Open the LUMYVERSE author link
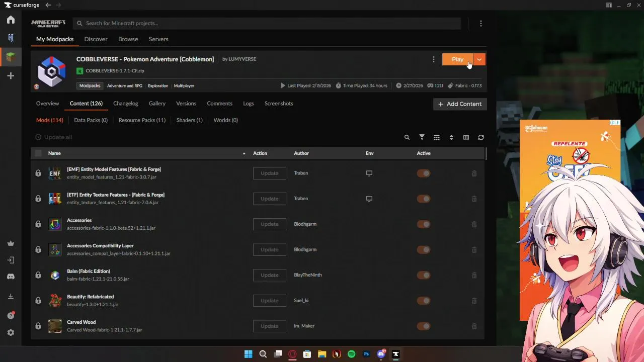Image resolution: width=644 pixels, height=362 pixels. point(242,59)
